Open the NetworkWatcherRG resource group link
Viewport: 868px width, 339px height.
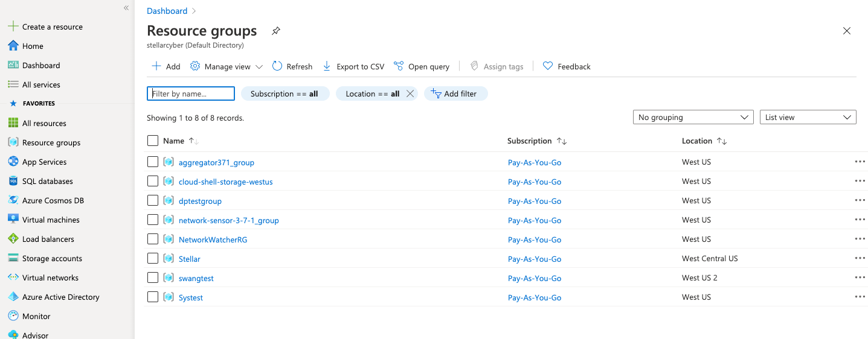[213, 239]
